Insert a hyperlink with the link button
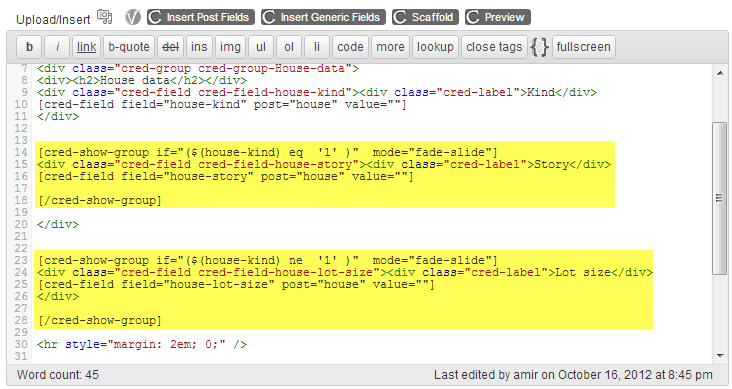The height and width of the screenshot is (389, 732). click(x=86, y=47)
